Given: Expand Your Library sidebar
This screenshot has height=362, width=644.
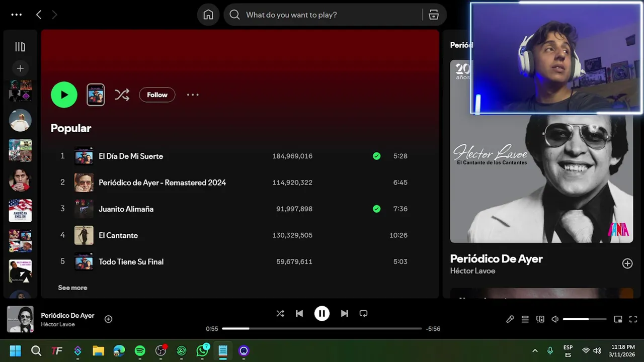Looking at the screenshot, I should coord(20,47).
